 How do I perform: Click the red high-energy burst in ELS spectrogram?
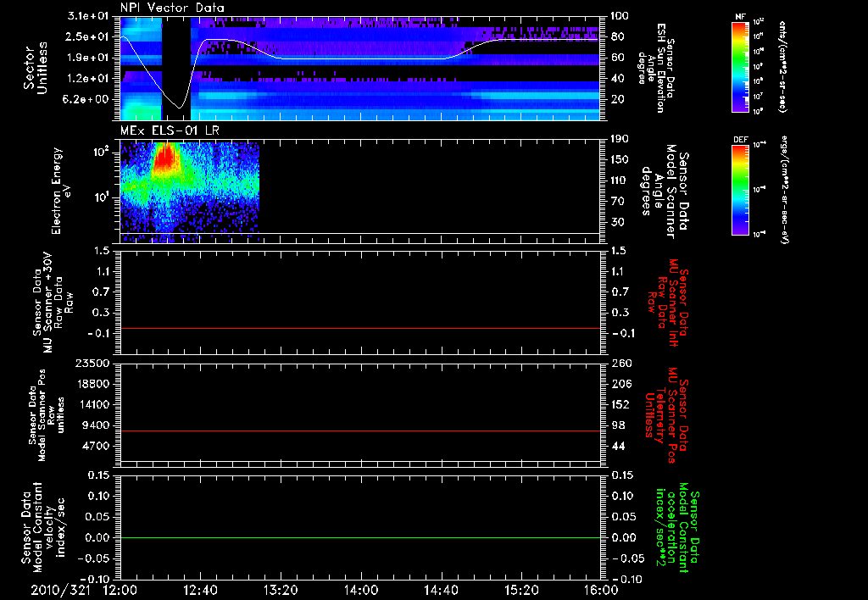[x=164, y=156]
